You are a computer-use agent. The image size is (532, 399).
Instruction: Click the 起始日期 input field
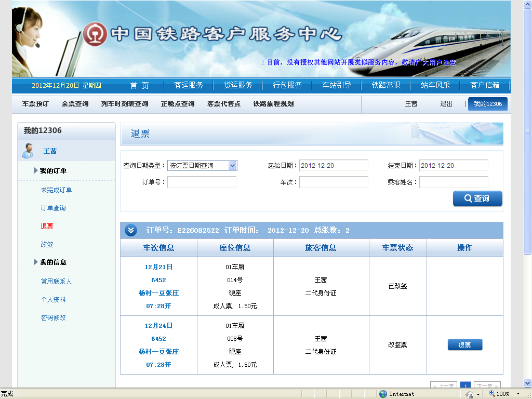(x=334, y=166)
